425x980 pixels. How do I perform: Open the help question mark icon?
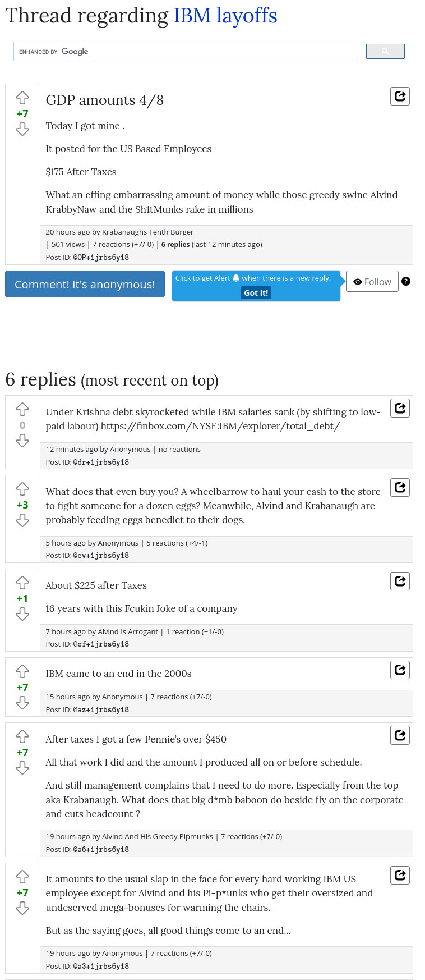click(406, 281)
